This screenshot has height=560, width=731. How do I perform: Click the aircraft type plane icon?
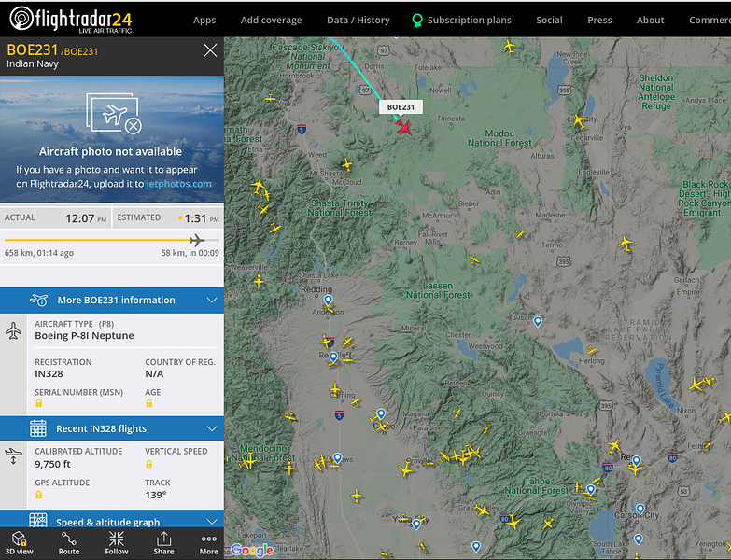[13, 331]
